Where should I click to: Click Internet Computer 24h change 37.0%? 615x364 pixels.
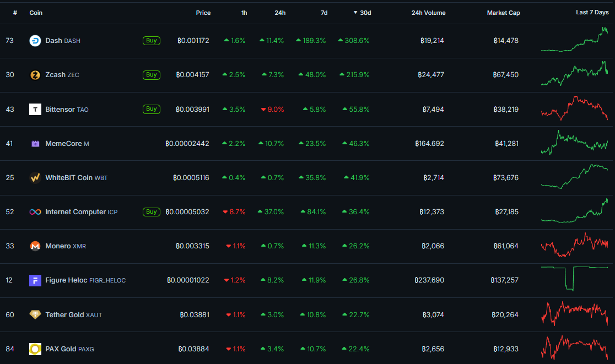pyautogui.click(x=271, y=212)
